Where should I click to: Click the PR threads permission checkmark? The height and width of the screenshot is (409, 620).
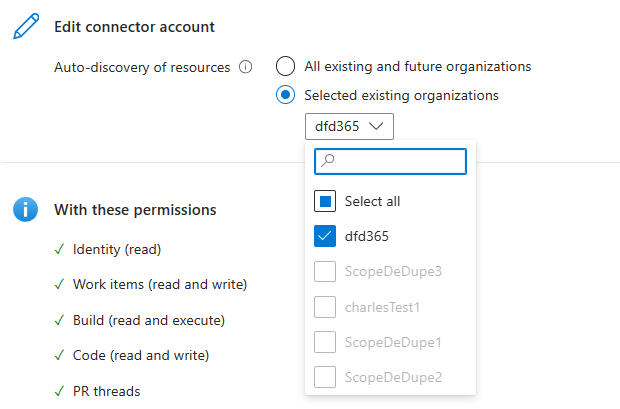pyautogui.click(x=59, y=391)
